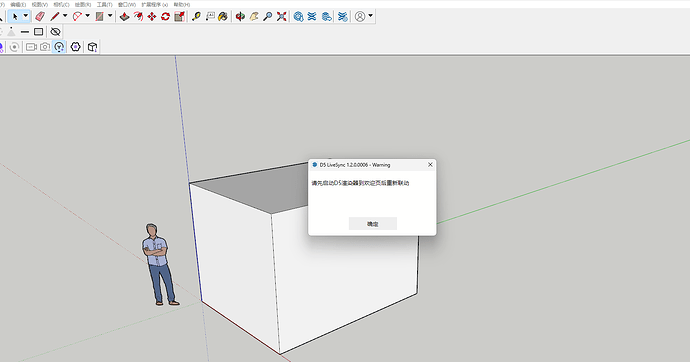Select the Pan hand tool
This screenshot has height=362, width=690.
tap(254, 17)
